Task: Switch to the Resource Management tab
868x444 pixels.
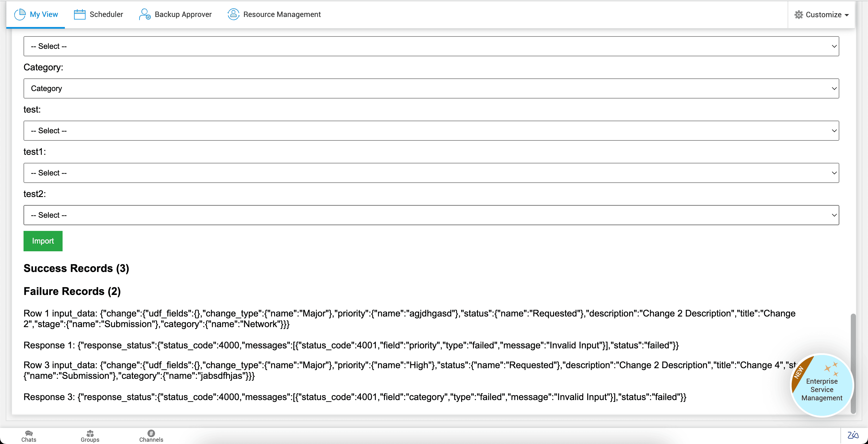Action: 282,14
